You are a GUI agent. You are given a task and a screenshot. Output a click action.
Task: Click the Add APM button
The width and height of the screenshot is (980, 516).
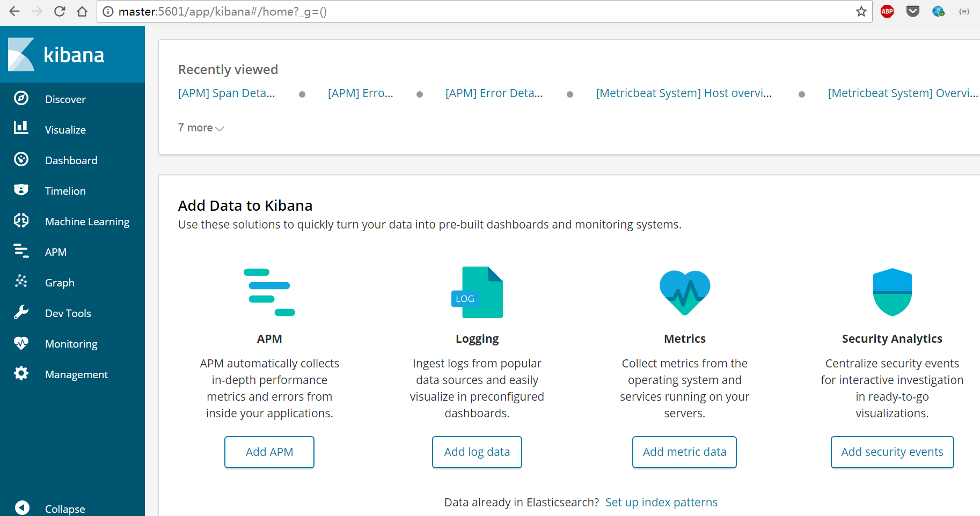point(269,452)
